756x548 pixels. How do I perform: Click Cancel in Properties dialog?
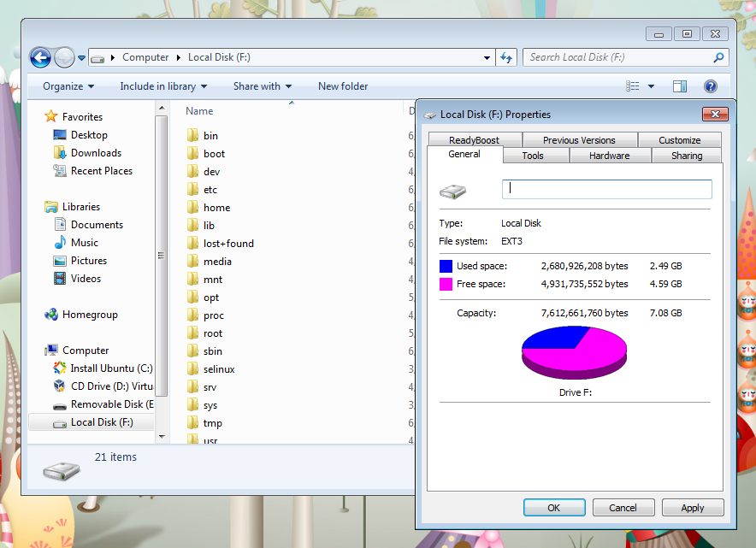[623, 508]
